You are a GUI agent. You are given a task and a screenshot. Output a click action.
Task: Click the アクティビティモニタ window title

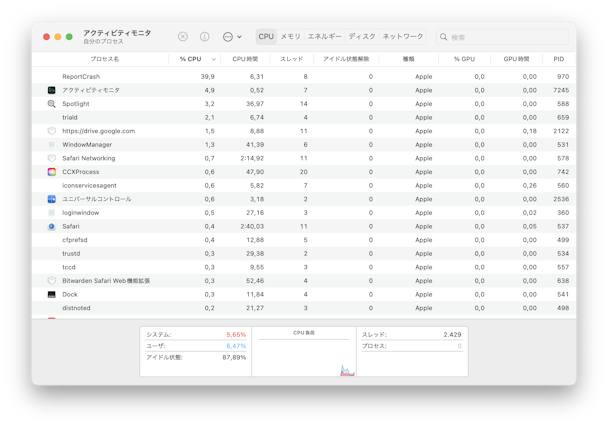(117, 33)
